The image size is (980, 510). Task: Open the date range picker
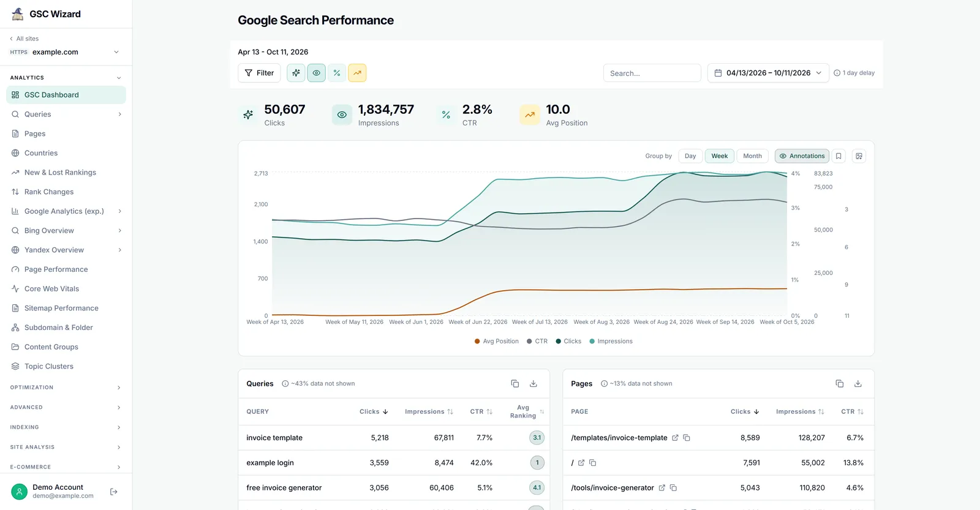pos(768,73)
